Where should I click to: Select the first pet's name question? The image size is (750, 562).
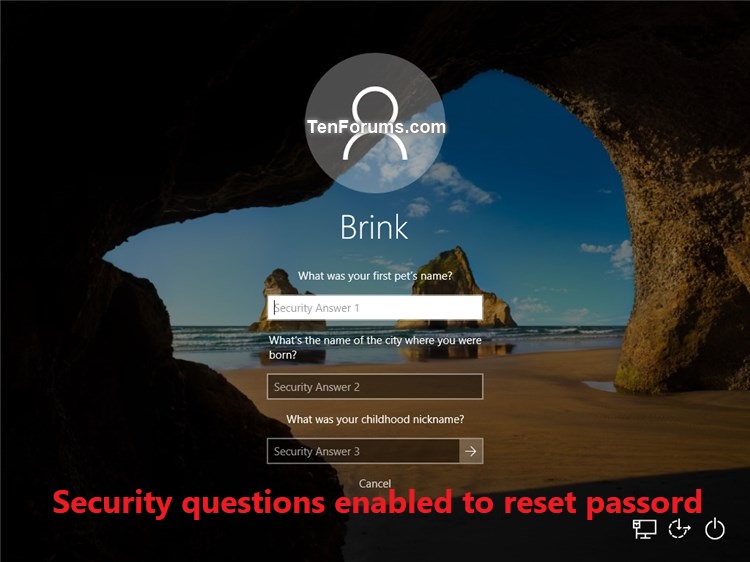375,276
